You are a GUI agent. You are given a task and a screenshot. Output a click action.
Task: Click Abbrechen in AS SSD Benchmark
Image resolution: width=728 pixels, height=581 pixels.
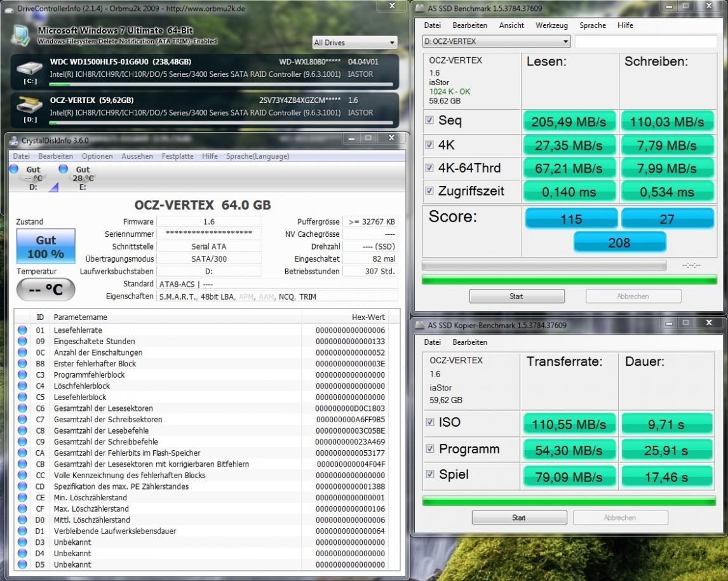(x=633, y=296)
